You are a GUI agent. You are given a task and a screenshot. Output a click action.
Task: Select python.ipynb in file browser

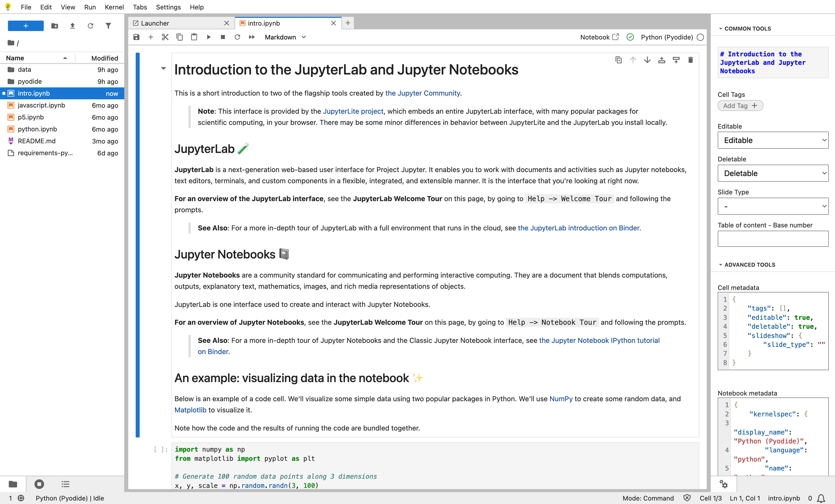pos(62,129)
